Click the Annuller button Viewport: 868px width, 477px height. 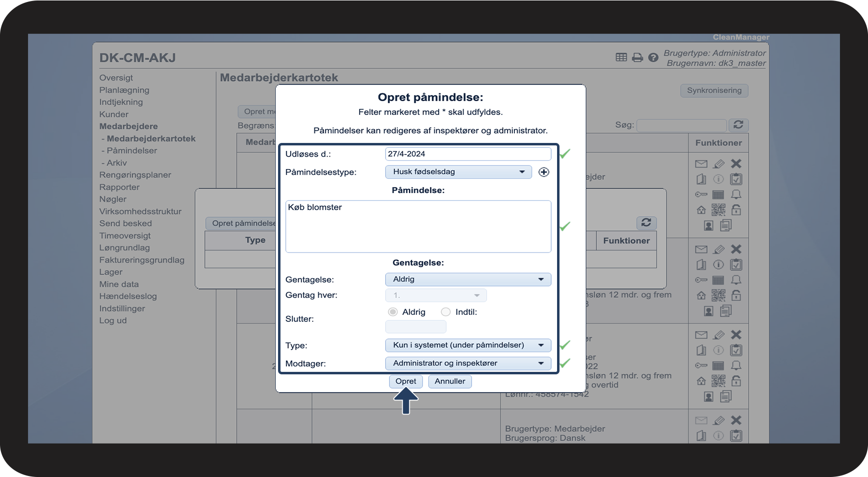pyautogui.click(x=449, y=381)
